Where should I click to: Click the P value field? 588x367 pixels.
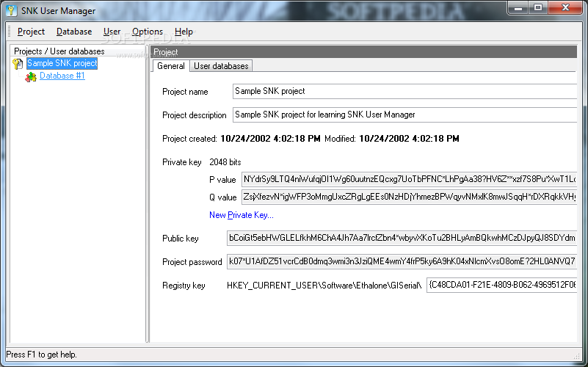(x=409, y=179)
